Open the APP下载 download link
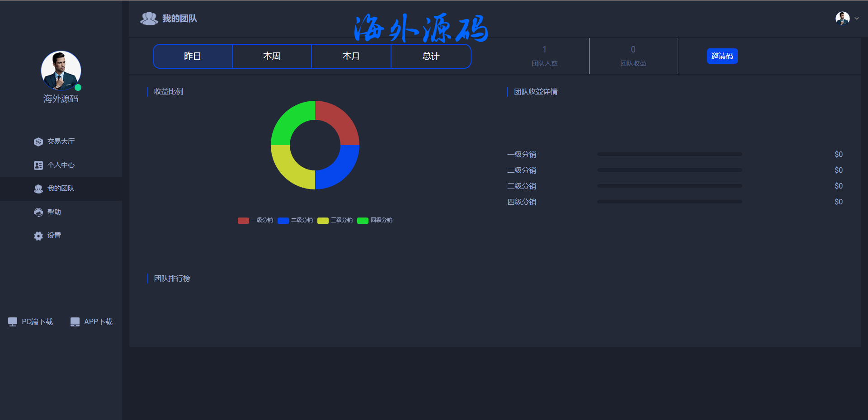Screen dimensions: 868x420 pos(98,322)
